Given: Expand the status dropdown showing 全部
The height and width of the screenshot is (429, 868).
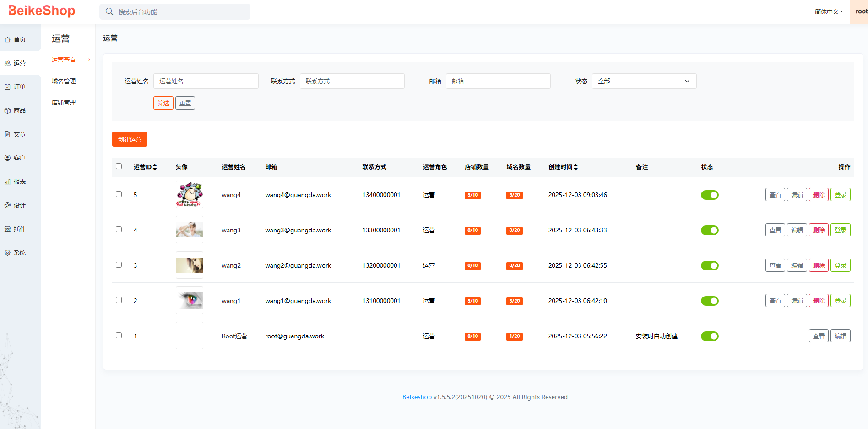Looking at the screenshot, I should [x=644, y=81].
